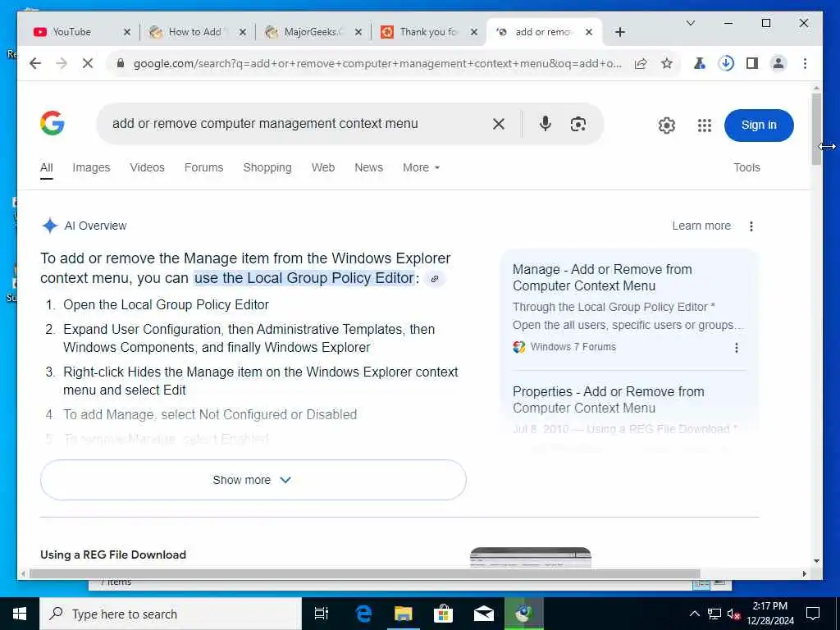Go back to the previous page
The image size is (840, 630).
(x=35, y=63)
